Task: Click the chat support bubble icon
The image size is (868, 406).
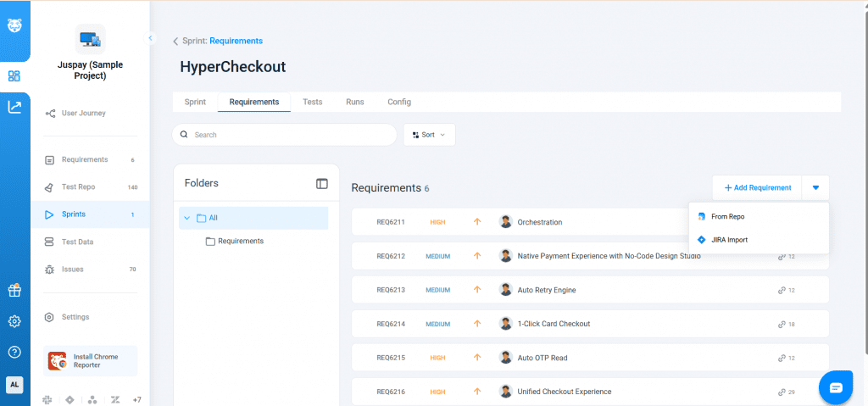Action: click(x=836, y=387)
